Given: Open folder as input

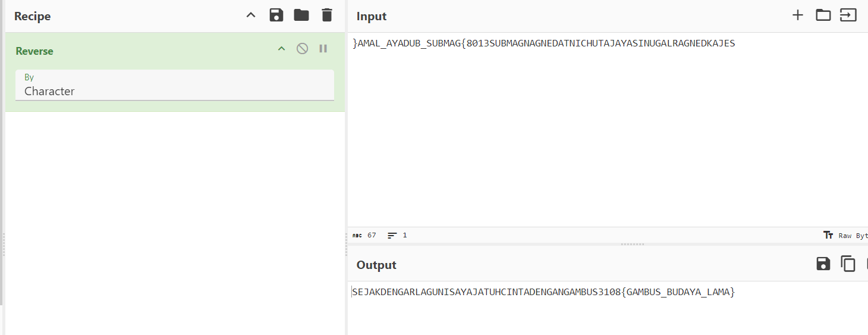Looking at the screenshot, I should point(823,15).
